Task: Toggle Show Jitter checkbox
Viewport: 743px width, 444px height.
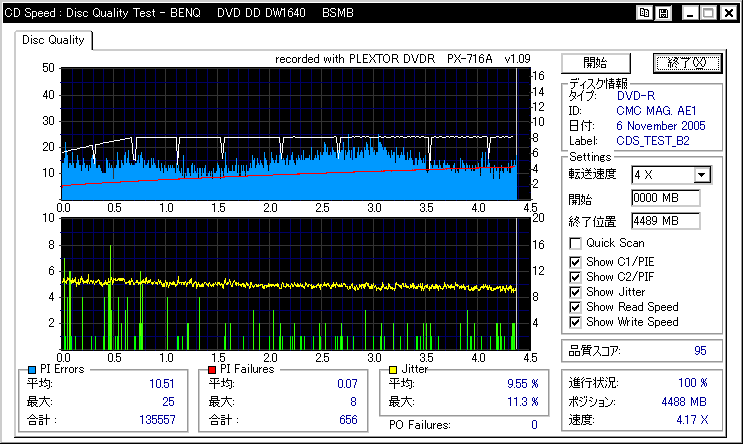Action: 575,292
